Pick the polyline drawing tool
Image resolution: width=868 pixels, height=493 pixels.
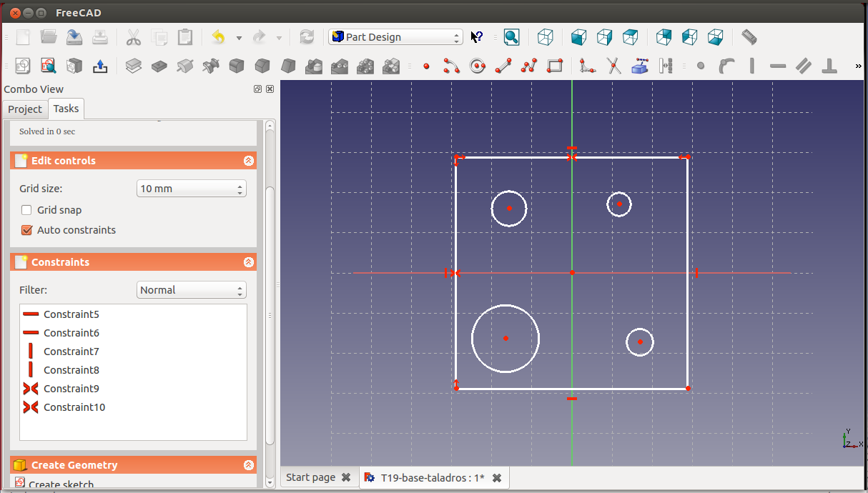pos(529,66)
